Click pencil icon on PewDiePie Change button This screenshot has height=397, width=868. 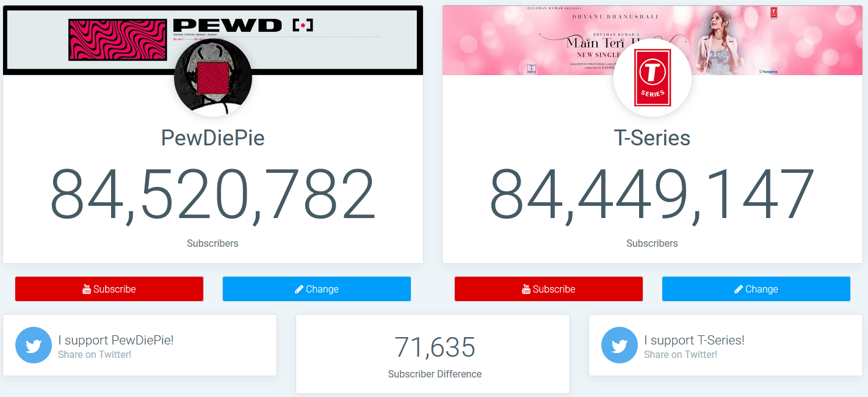(x=299, y=289)
